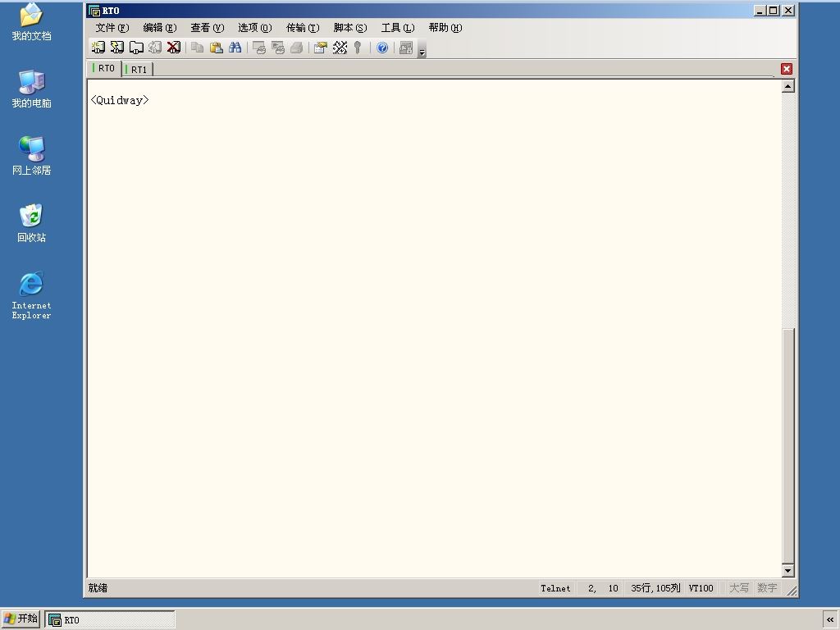Maximize the RT0 window

pyautogui.click(x=773, y=11)
